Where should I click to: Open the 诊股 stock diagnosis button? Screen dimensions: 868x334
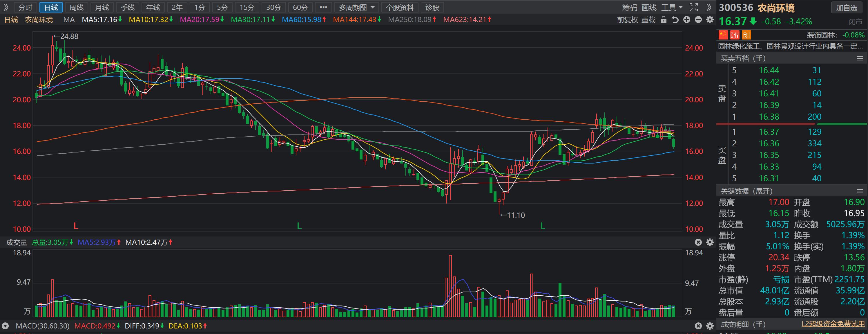(432, 8)
